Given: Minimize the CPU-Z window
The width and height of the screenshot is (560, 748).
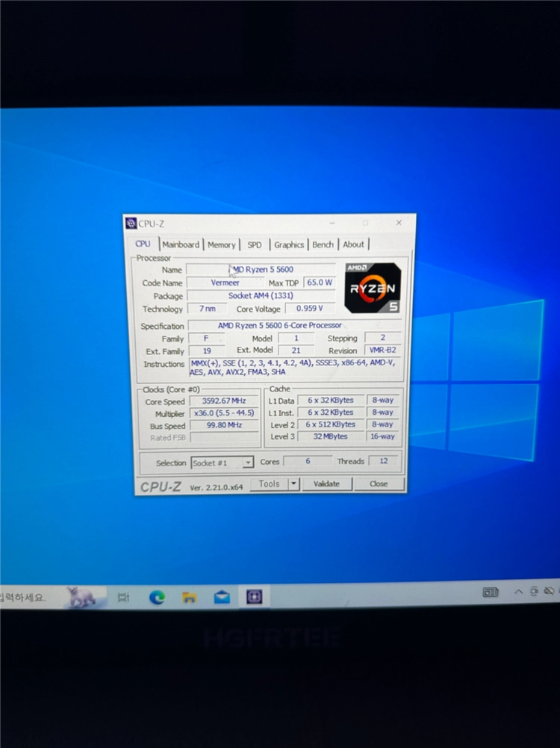Looking at the screenshot, I should pyautogui.click(x=332, y=223).
